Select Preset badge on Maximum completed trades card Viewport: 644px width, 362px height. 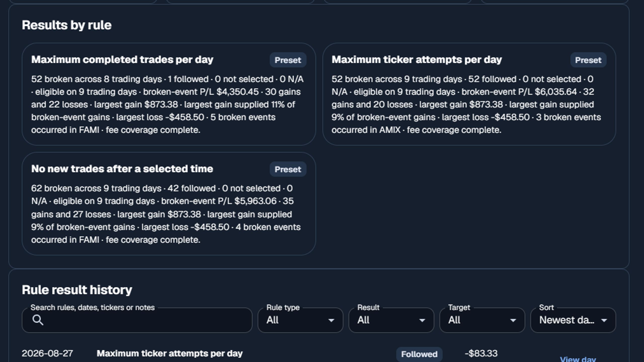288,60
